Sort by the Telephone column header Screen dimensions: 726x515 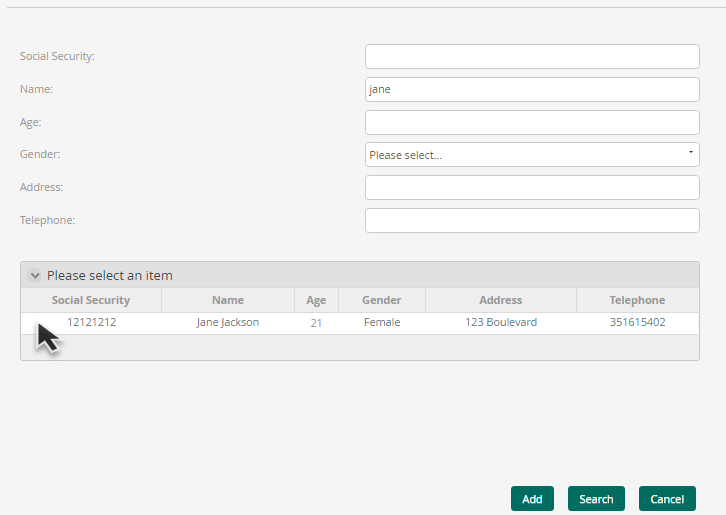point(637,300)
